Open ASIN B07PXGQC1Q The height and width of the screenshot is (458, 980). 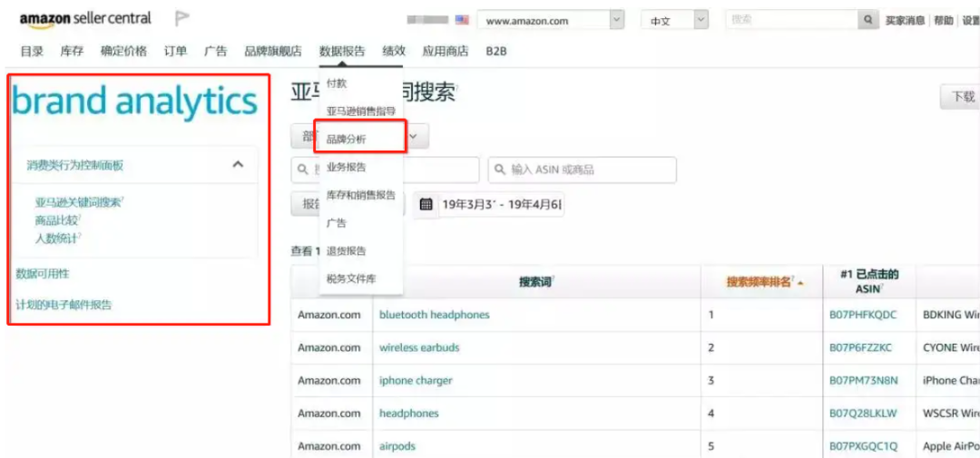point(864,447)
